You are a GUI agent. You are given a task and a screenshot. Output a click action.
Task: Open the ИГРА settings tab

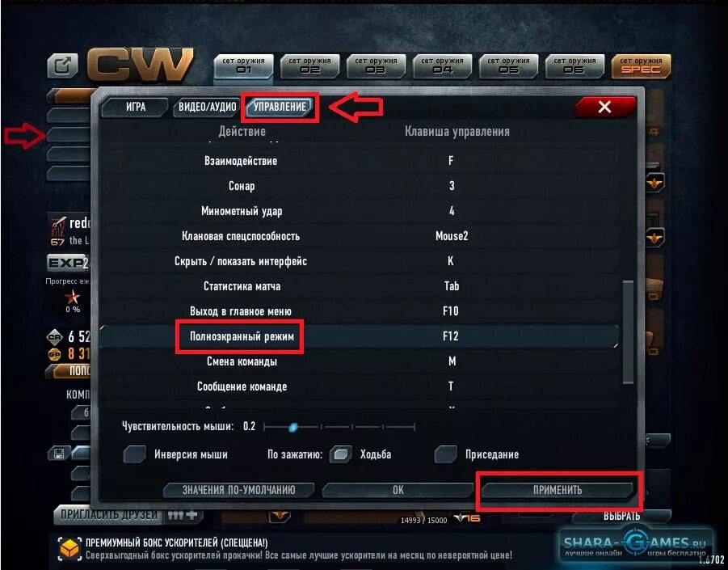pos(135,107)
